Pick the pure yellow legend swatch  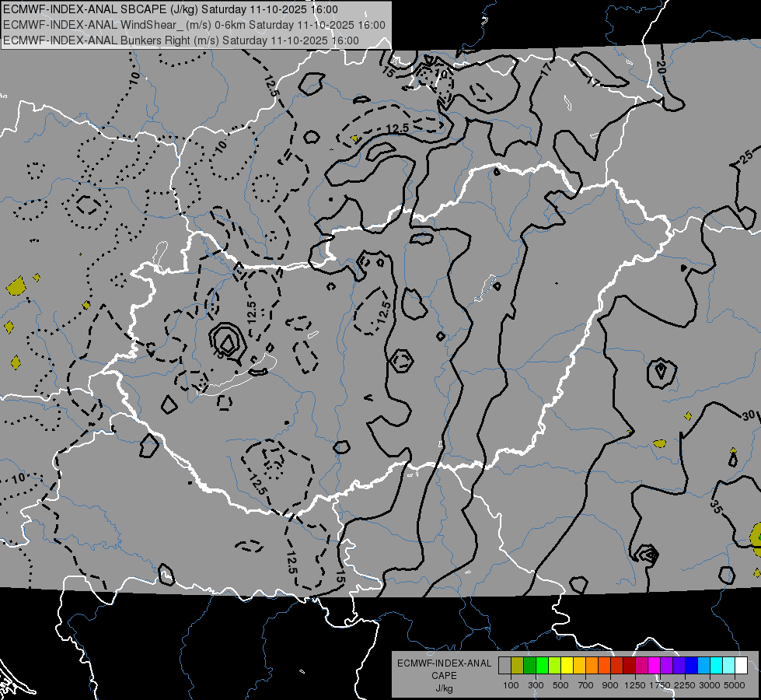567,665
